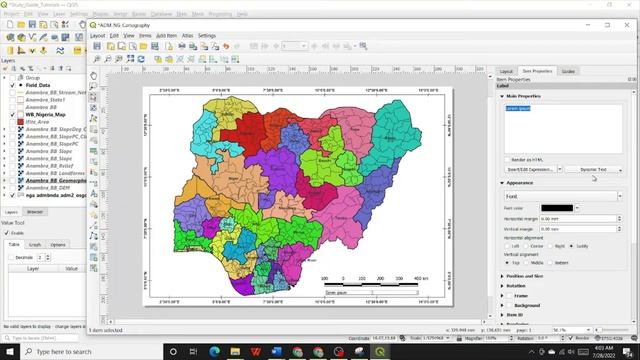
Task: Open Font dropdown arrow
Action: click(x=620, y=196)
